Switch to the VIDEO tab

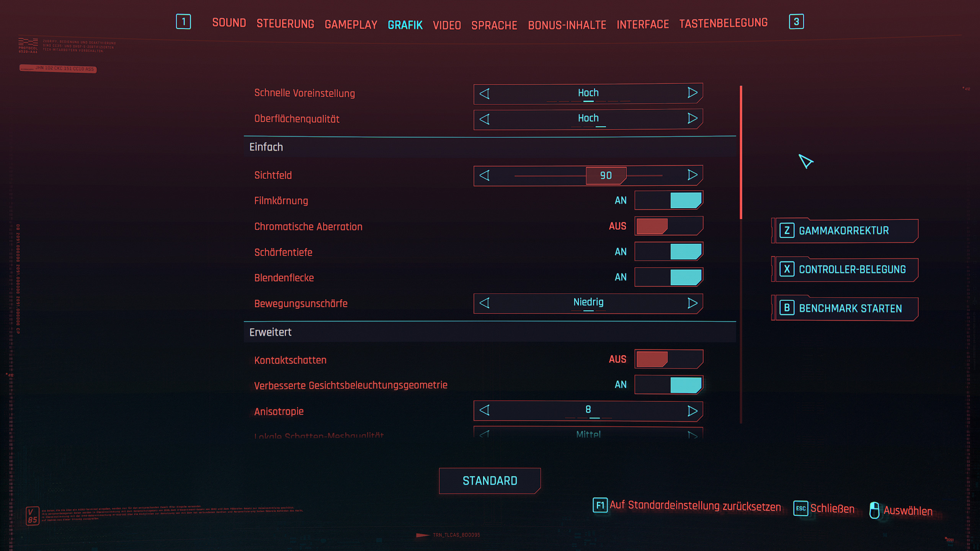point(446,25)
